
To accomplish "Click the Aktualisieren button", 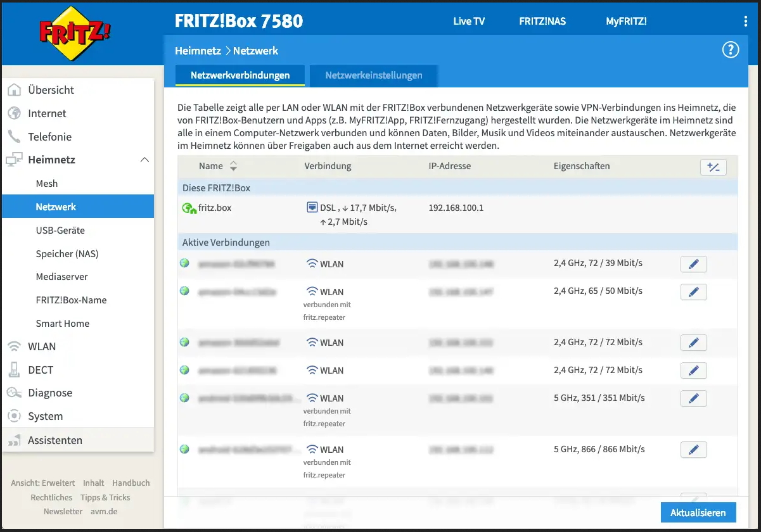I will coord(698,512).
